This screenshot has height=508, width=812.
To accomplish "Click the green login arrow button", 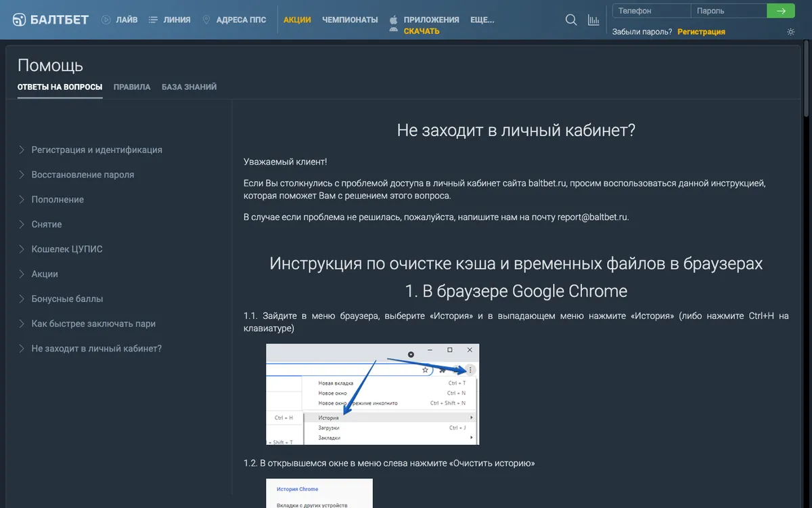I will pyautogui.click(x=781, y=11).
